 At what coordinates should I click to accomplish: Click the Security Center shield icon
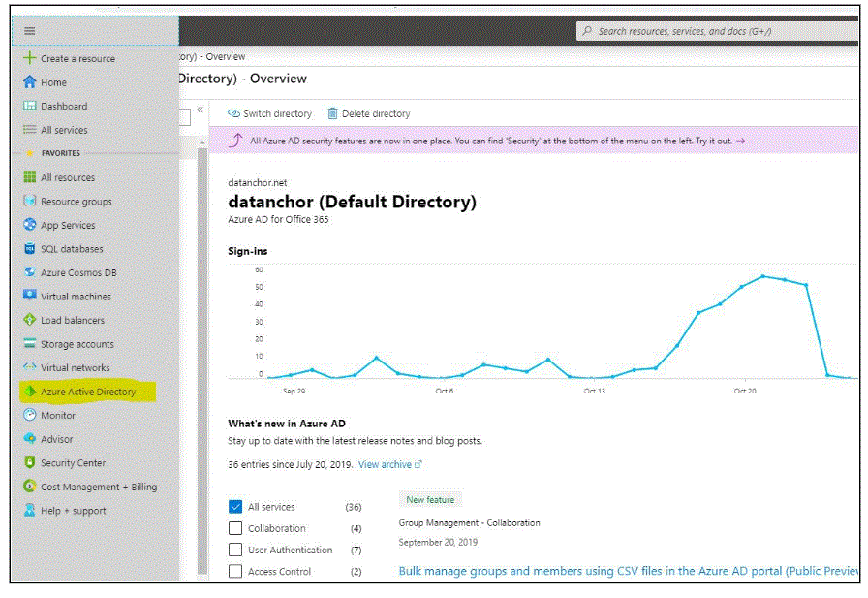tap(30, 462)
